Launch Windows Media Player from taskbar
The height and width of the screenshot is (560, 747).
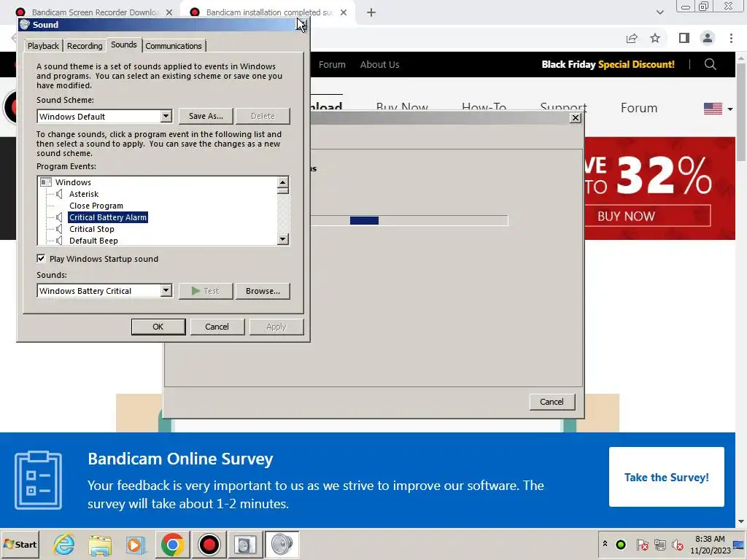pos(136,544)
